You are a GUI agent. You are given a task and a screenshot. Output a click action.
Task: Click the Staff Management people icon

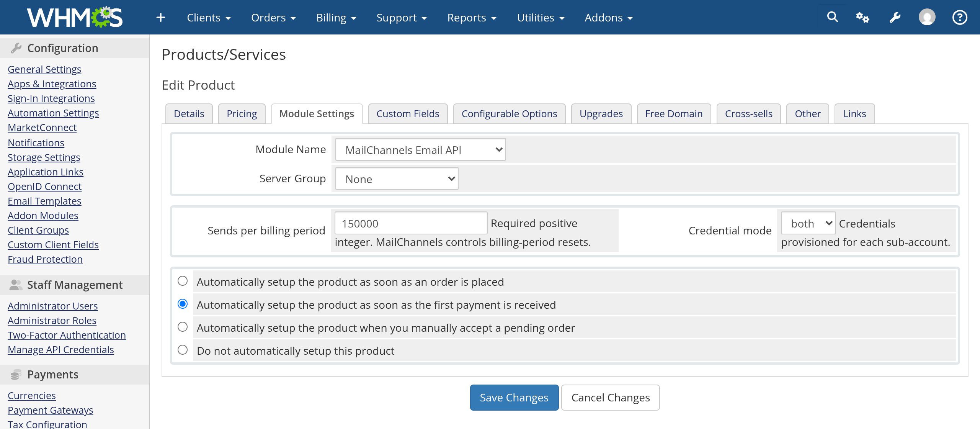coord(16,285)
